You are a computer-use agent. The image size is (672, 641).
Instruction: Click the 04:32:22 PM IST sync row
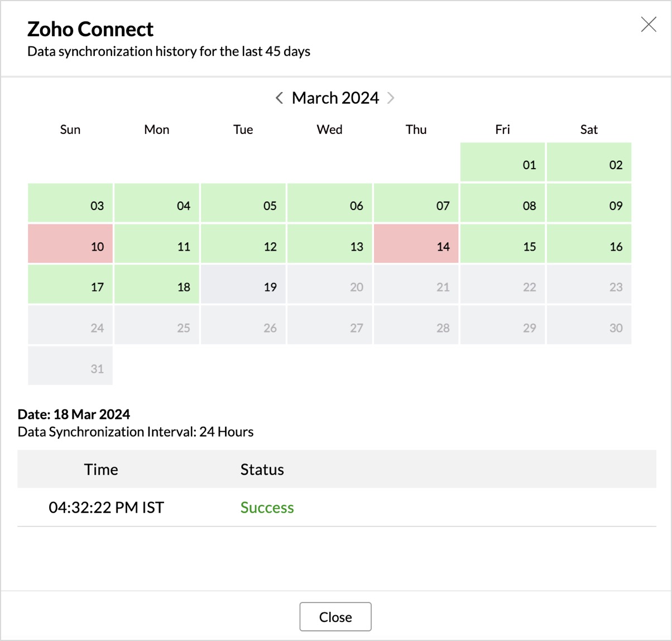click(106, 508)
